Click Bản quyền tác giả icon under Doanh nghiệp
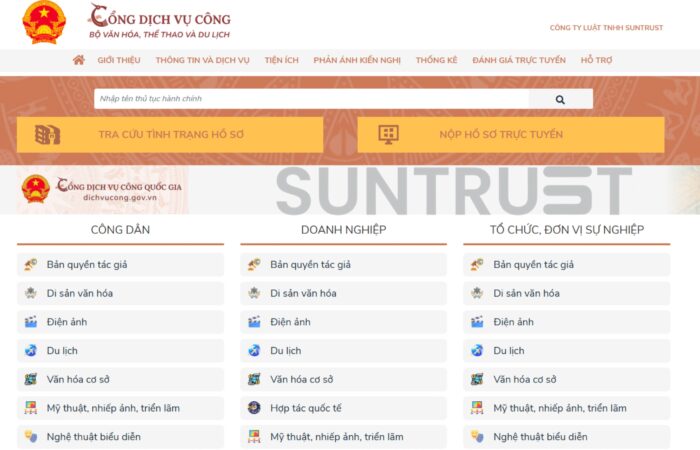Screen dimensions: 700x450 point(254,265)
